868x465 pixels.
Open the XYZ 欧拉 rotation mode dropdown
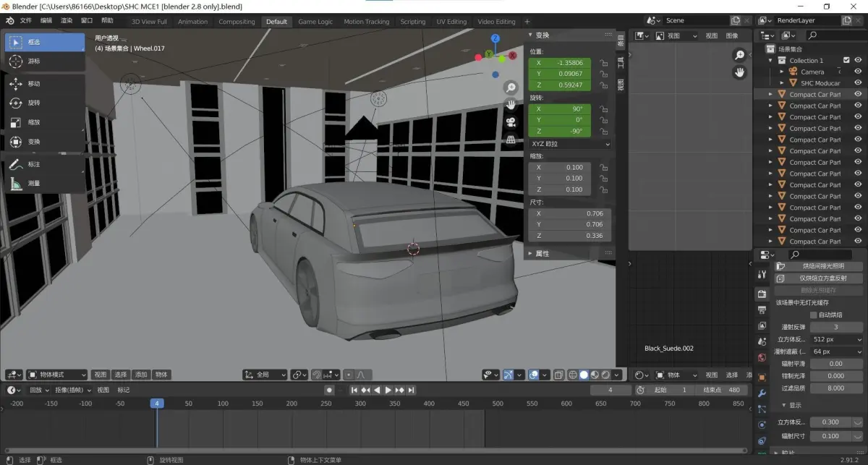(570, 144)
